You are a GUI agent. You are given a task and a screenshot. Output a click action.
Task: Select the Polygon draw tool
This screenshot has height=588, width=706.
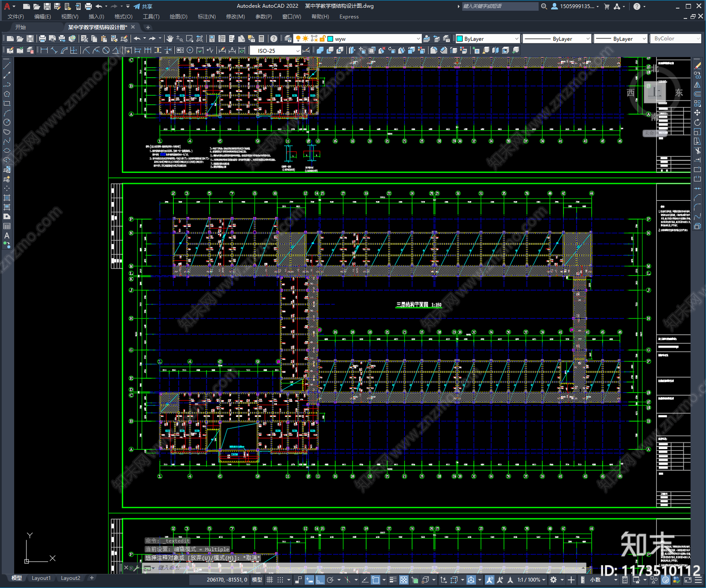tap(7, 94)
